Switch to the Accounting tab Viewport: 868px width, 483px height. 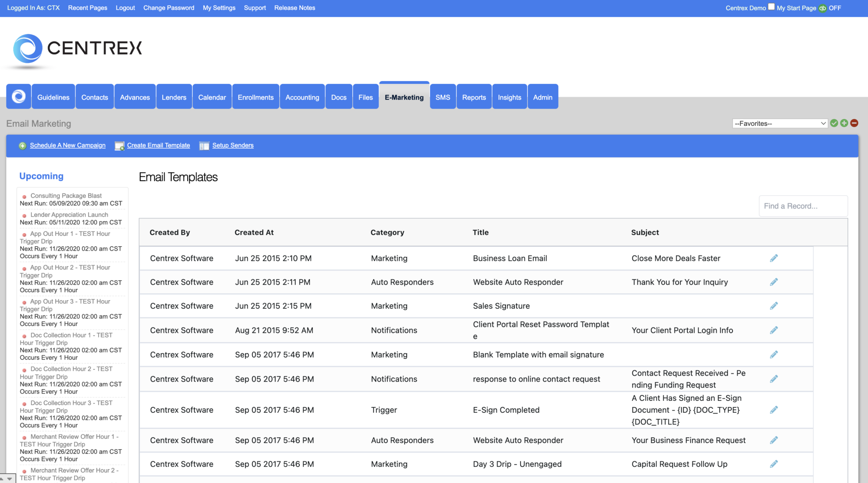302,97
